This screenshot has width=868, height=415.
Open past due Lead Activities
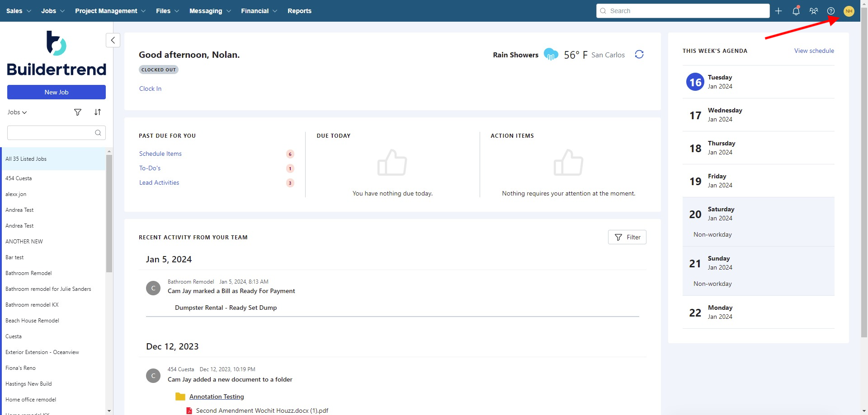159,182
